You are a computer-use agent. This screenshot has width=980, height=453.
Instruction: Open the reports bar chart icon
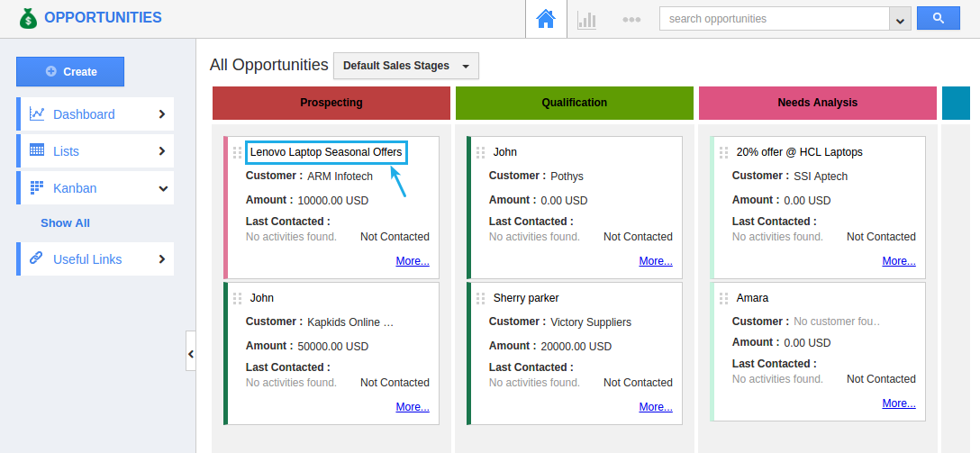(587, 19)
